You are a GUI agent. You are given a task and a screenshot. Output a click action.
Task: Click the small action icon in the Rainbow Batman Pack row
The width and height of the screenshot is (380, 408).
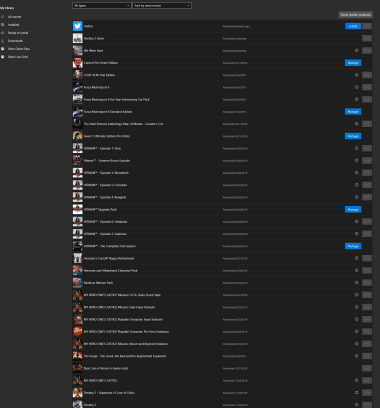click(x=357, y=283)
